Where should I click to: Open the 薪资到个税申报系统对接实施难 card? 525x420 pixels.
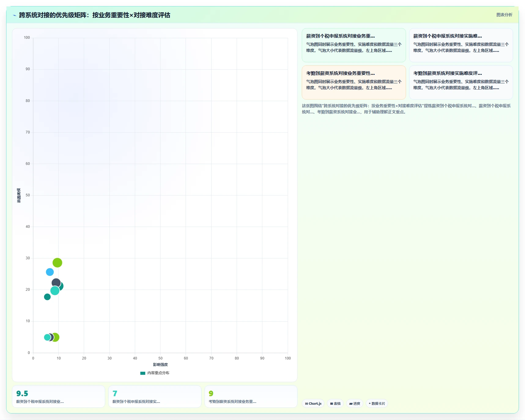click(x=461, y=45)
